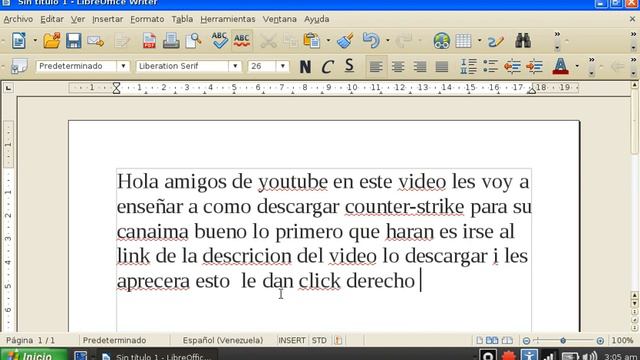Toggle bold (N) formatting
640x360 pixels.
[305, 67]
